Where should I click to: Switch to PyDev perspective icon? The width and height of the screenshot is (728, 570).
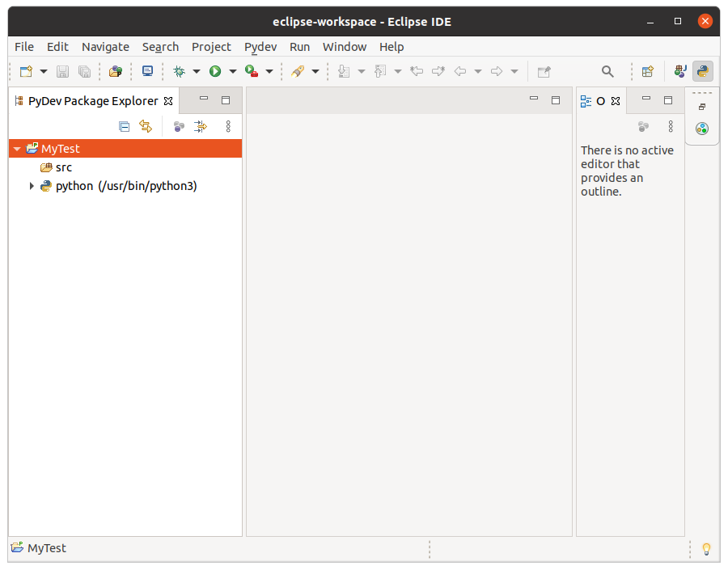click(x=702, y=71)
